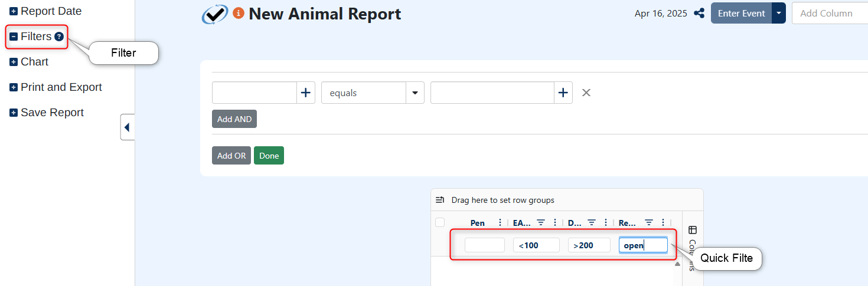Click the Add AND button
Screen dimensions: 868x286
[x=234, y=119]
